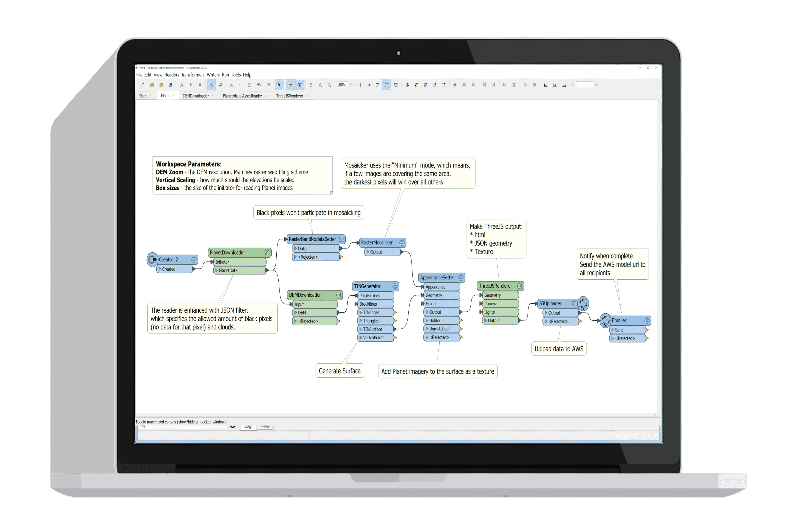Open ThreeJSRenderer parameters gear icon

point(519,286)
